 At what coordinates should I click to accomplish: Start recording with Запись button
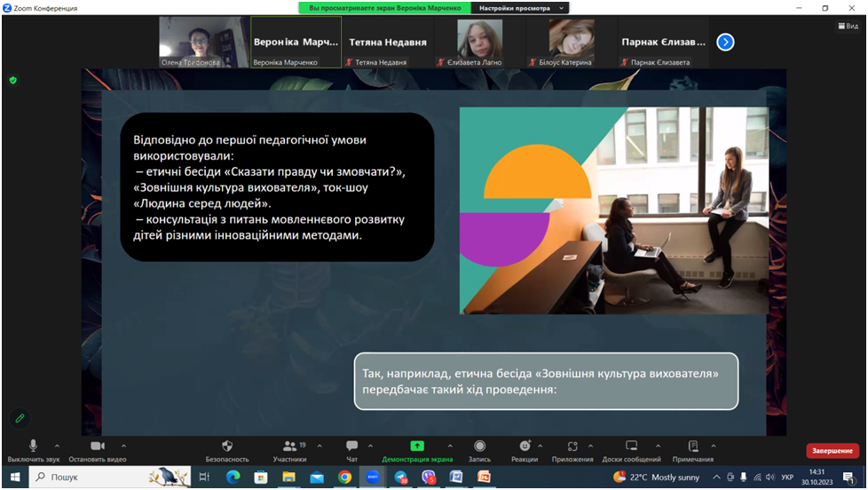479,447
